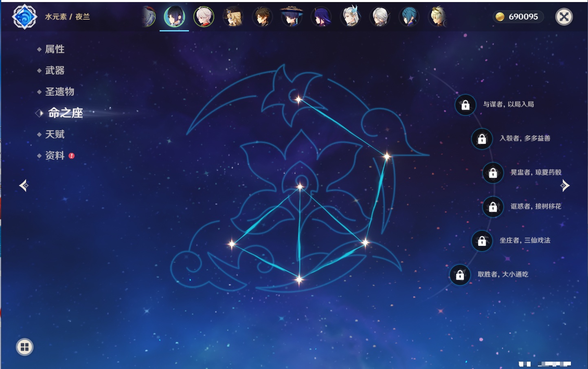Click the bottommost star of the constellation
Screen dimensions: 588x369
(x=299, y=279)
